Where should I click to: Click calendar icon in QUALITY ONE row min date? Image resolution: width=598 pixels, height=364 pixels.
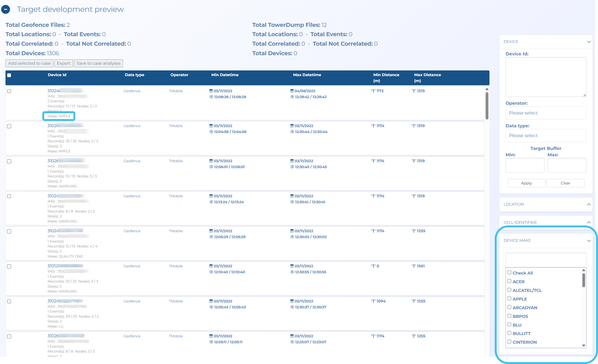tap(211, 231)
